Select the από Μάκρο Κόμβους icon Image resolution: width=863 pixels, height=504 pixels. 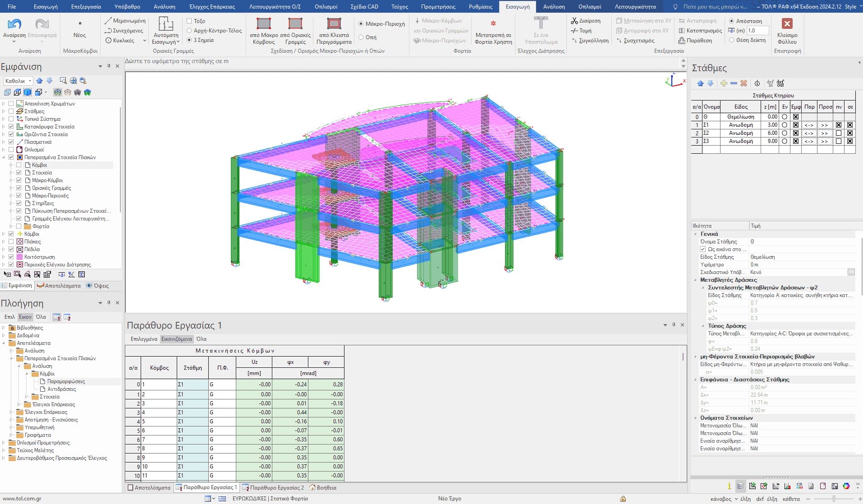[x=263, y=23]
